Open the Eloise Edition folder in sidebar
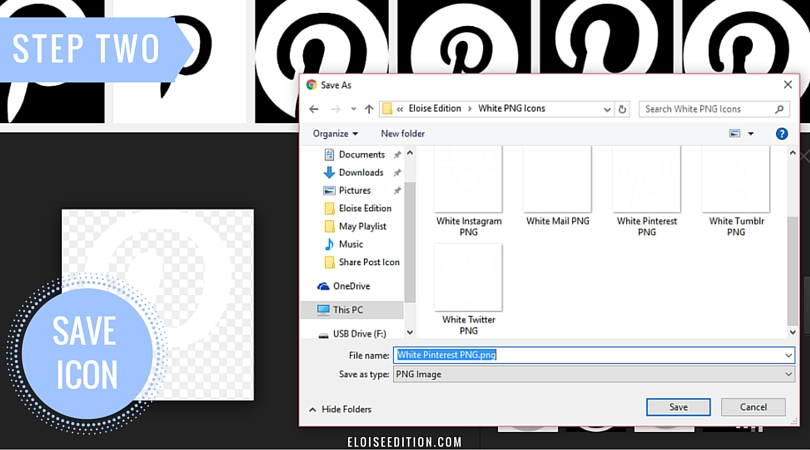 [x=365, y=208]
